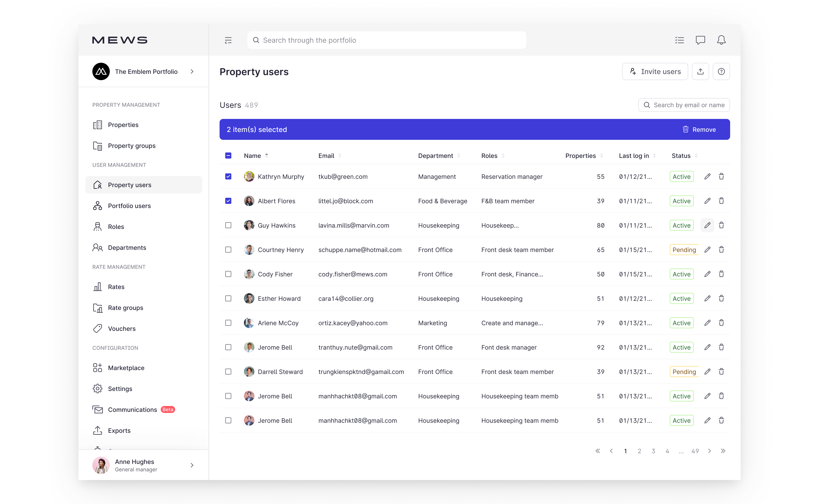This screenshot has width=819, height=504.
Task: Click the notifications bell icon
Action: [x=721, y=40]
